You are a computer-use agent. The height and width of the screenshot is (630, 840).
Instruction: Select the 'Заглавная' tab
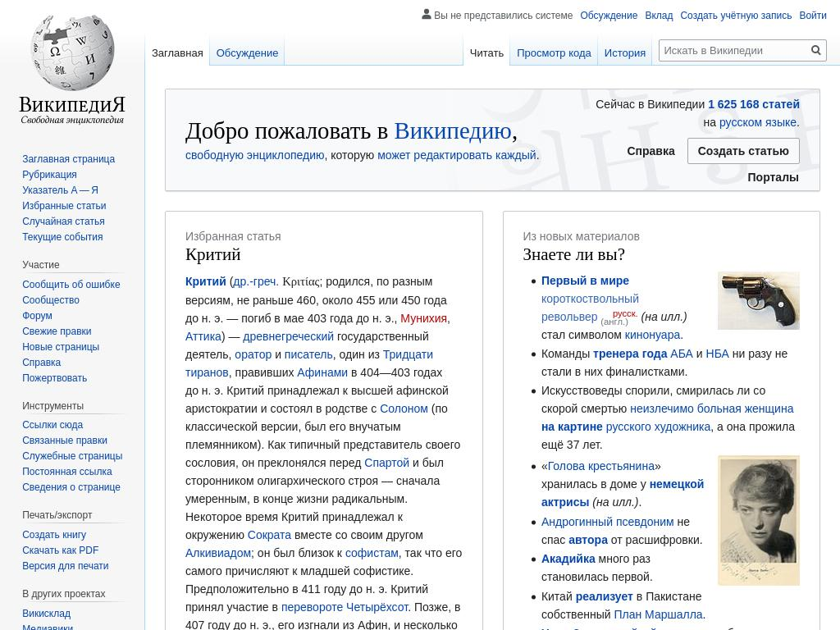click(177, 53)
